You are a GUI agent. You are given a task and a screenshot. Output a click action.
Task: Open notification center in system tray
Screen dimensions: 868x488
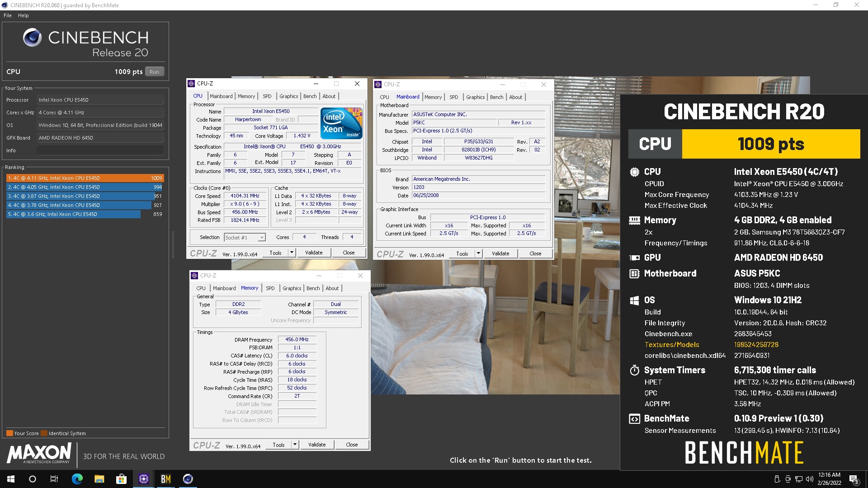(x=854, y=479)
